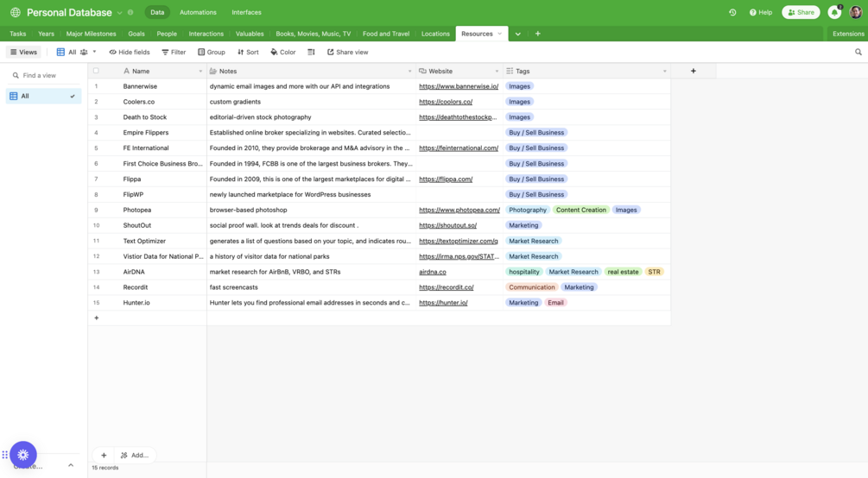Click the Share view button
Screen dimensions: 868x478
tap(348, 52)
